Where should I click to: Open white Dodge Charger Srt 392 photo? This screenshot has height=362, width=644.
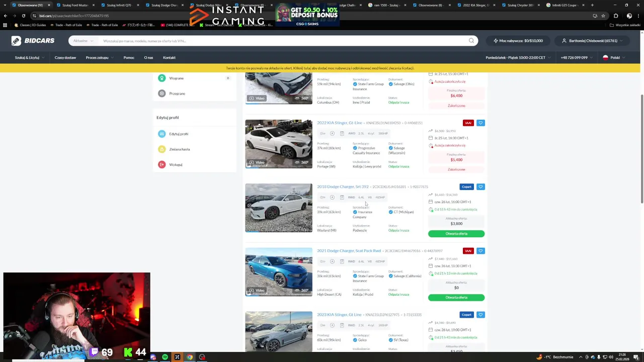(x=279, y=208)
